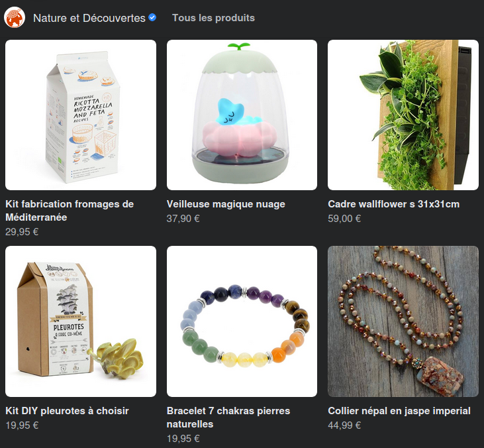Click the Kit DIY pleurotes à choisir title
The image size is (484, 448).
click(67, 411)
